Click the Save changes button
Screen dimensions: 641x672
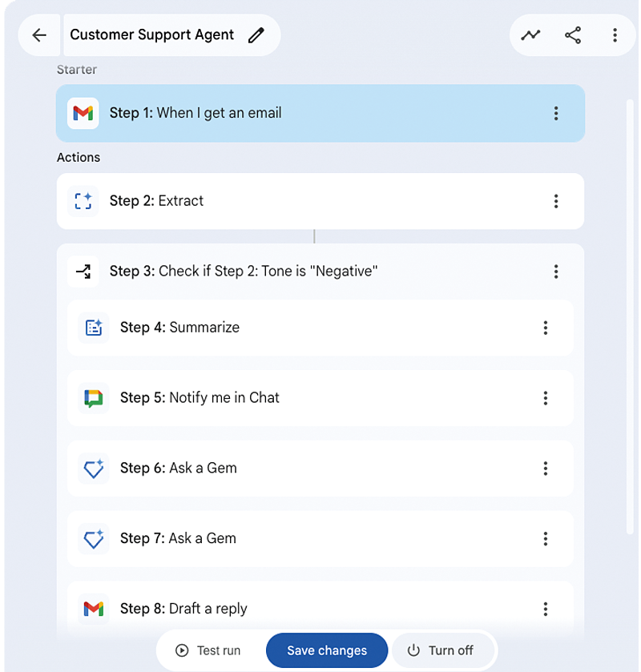point(327,650)
